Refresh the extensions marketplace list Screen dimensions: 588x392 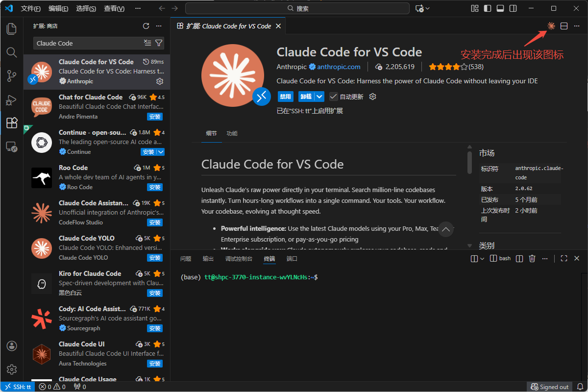coord(146,26)
